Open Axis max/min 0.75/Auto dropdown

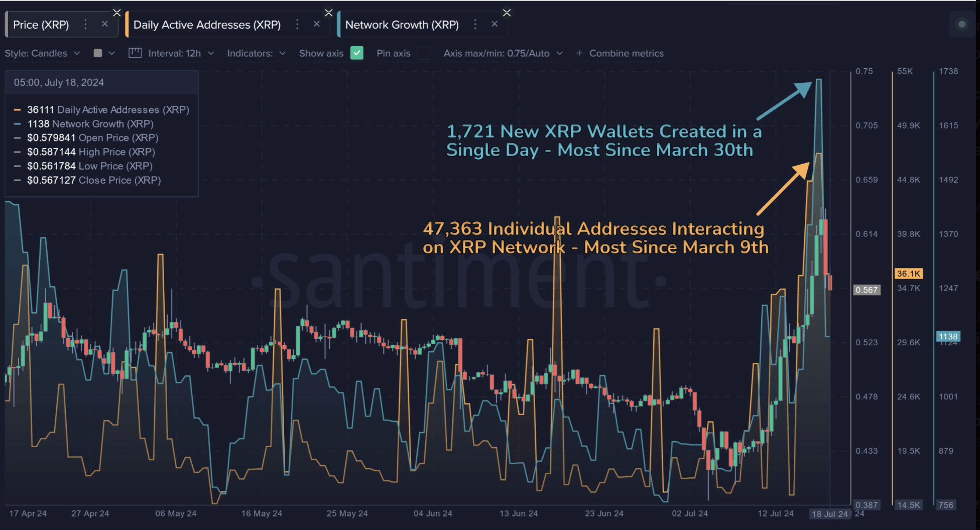pos(503,53)
